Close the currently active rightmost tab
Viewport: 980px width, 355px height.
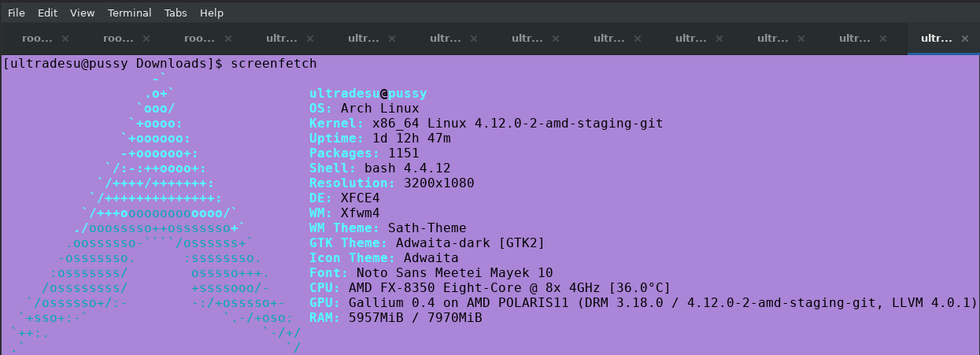(x=965, y=39)
